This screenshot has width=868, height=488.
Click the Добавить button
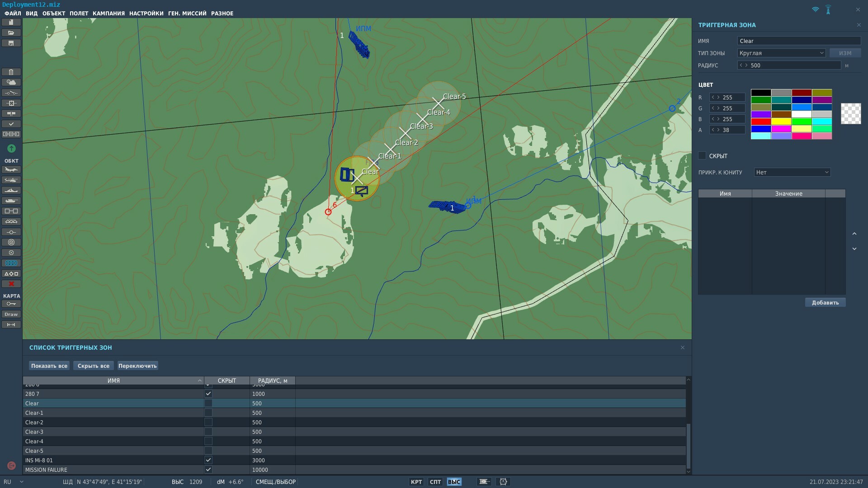pos(825,302)
